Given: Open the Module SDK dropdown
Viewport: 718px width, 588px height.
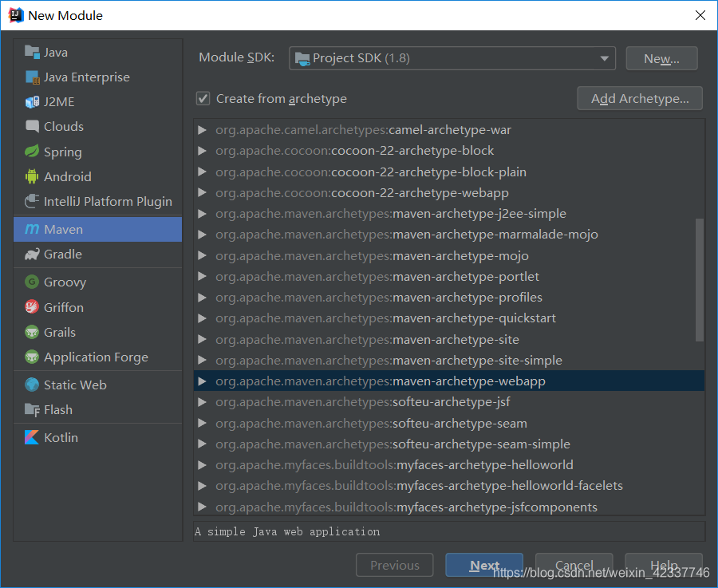Looking at the screenshot, I should click(452, 58).
